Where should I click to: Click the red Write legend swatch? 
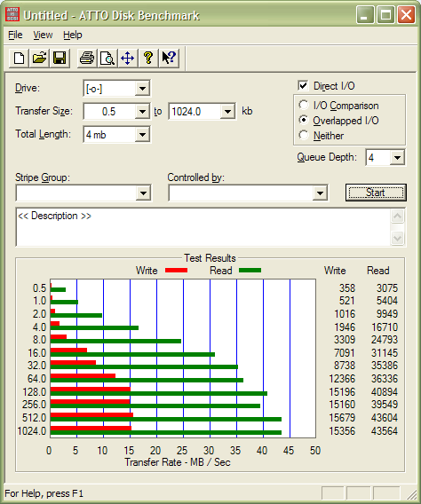click(x=176, y=271)
